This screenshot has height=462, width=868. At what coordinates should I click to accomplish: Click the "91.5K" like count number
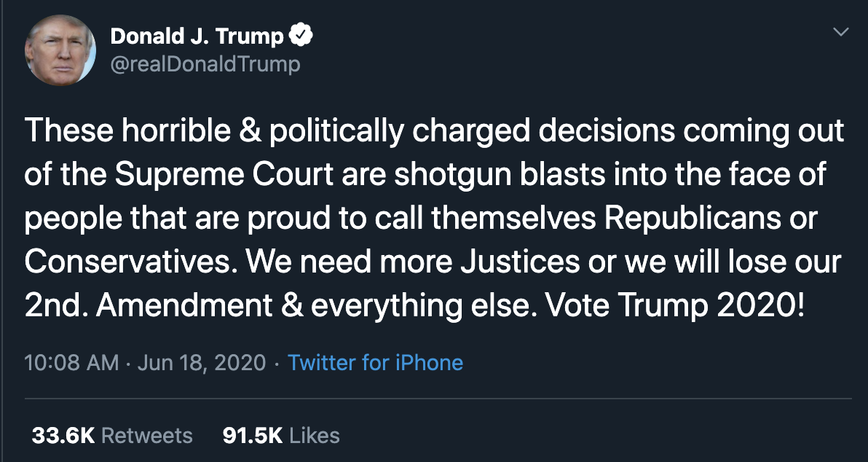pos(253,436)
